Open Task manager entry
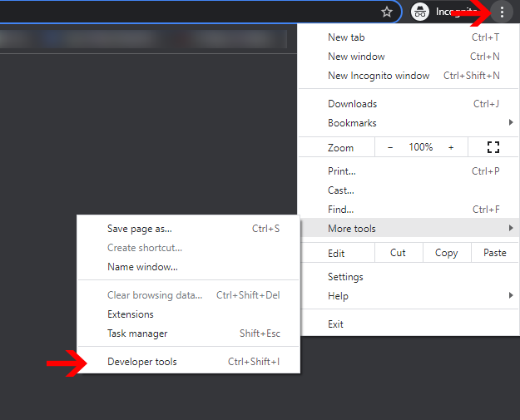This screenshot has width=520, height=420. (x=137, y=334)
